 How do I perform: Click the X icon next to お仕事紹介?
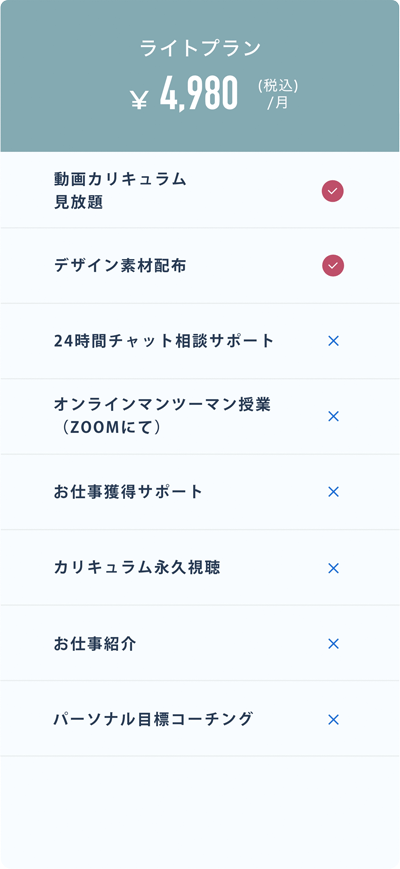(333, 644)
